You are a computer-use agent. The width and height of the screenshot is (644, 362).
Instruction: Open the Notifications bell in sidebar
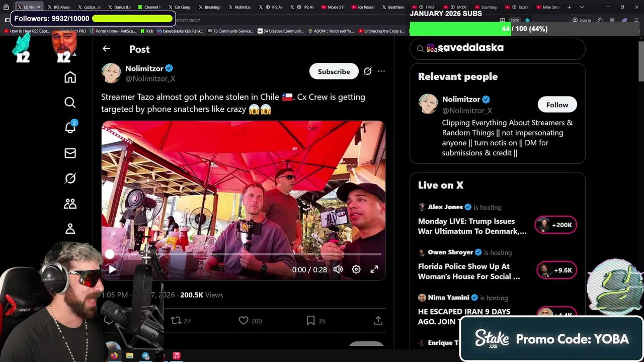click(70, 127)
